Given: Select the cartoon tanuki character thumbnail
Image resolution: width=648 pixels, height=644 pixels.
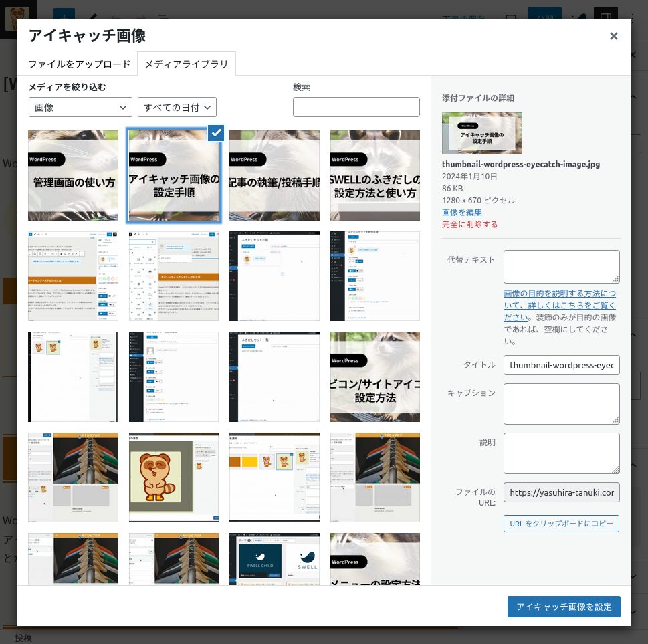Looking at the screenshot, I should [174, 477].
